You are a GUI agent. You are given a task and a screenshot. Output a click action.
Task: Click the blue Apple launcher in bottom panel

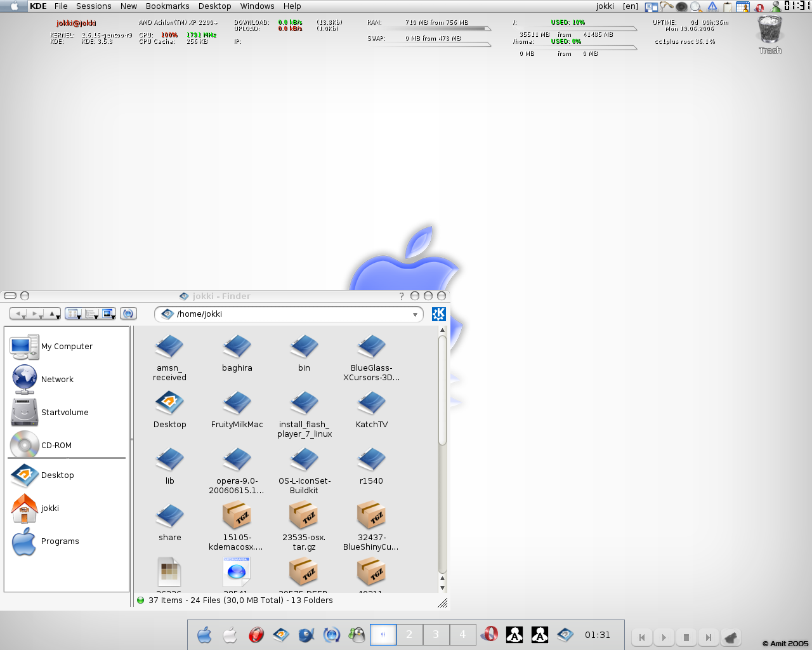tap(204, 635)
